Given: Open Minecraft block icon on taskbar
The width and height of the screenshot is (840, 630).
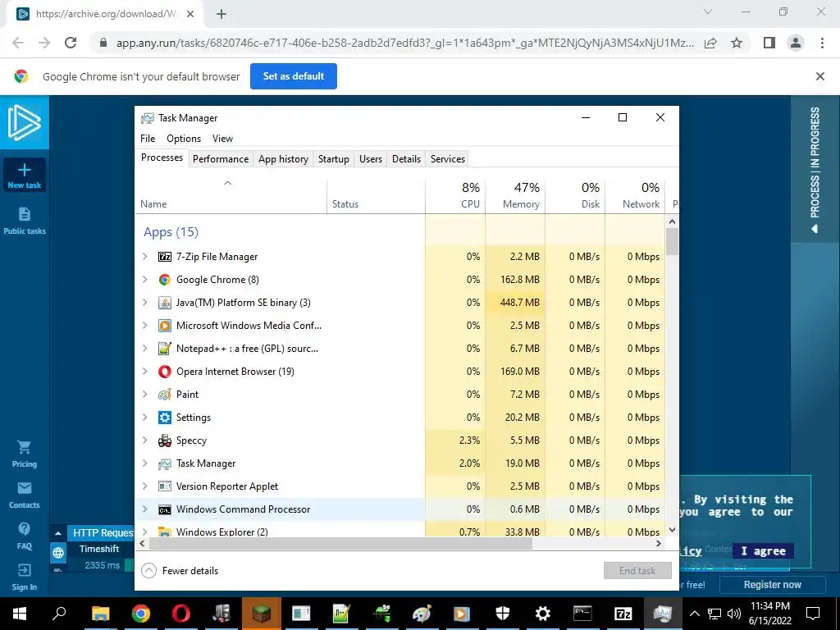Looking at the screenshot, I should (262, 614).
